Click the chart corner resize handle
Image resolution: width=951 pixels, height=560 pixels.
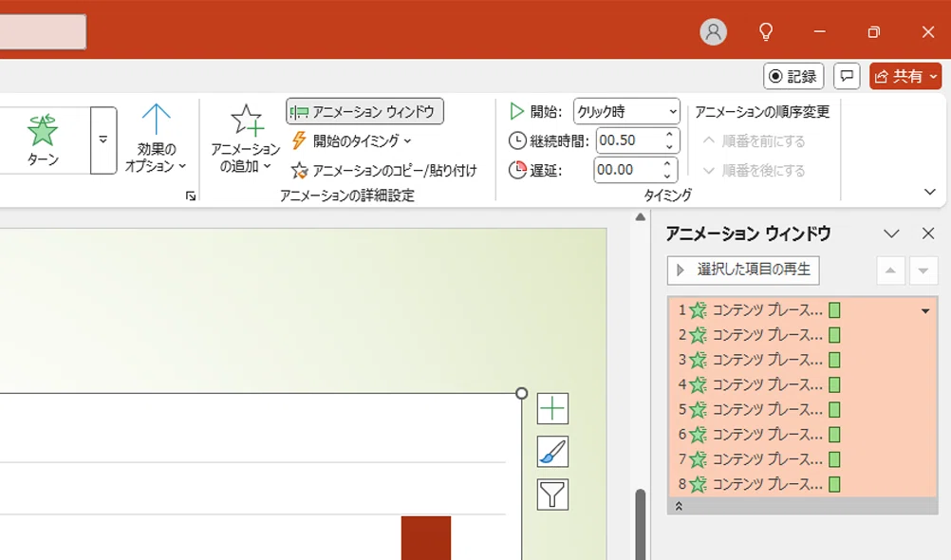[x=522, y=393]
